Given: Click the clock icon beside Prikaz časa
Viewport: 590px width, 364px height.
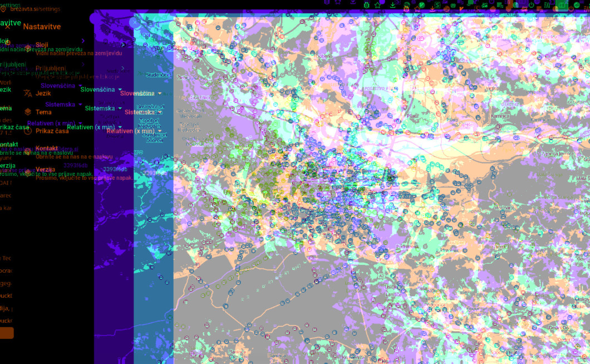Looking at the screenshot, I should [27, 131].
